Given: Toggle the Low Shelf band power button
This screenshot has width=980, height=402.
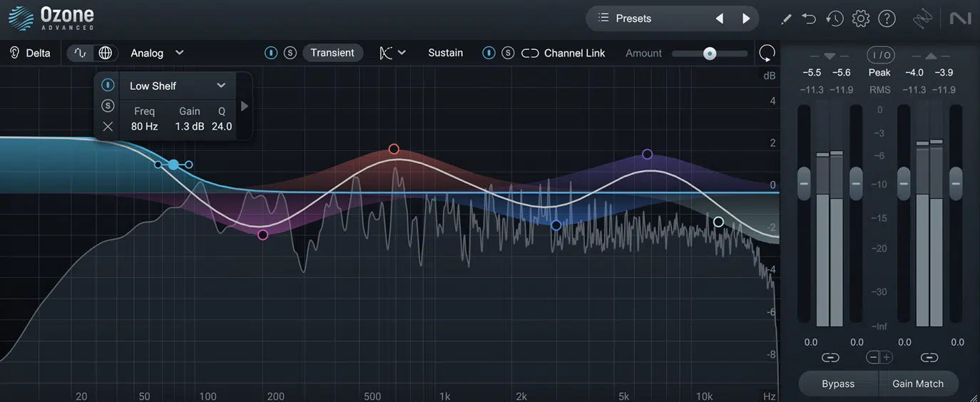Looking at the screenshot, I should click(x=108, y=85).
